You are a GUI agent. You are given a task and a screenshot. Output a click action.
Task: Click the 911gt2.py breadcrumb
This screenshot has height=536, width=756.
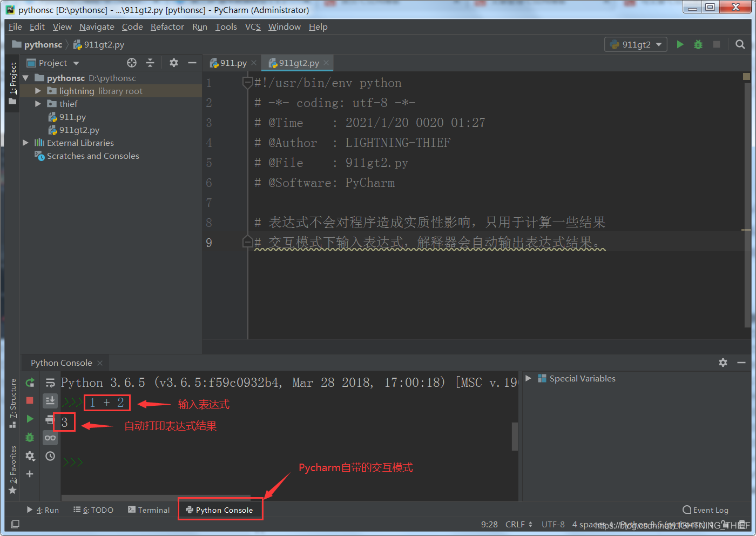[99, 44]
